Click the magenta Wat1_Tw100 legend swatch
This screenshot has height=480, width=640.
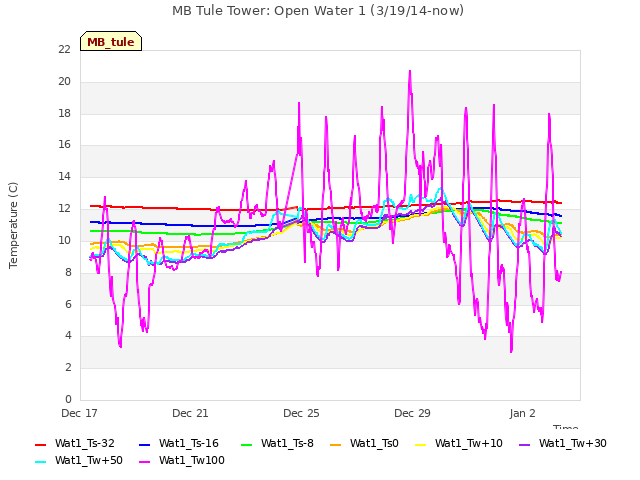pos(144,462)
